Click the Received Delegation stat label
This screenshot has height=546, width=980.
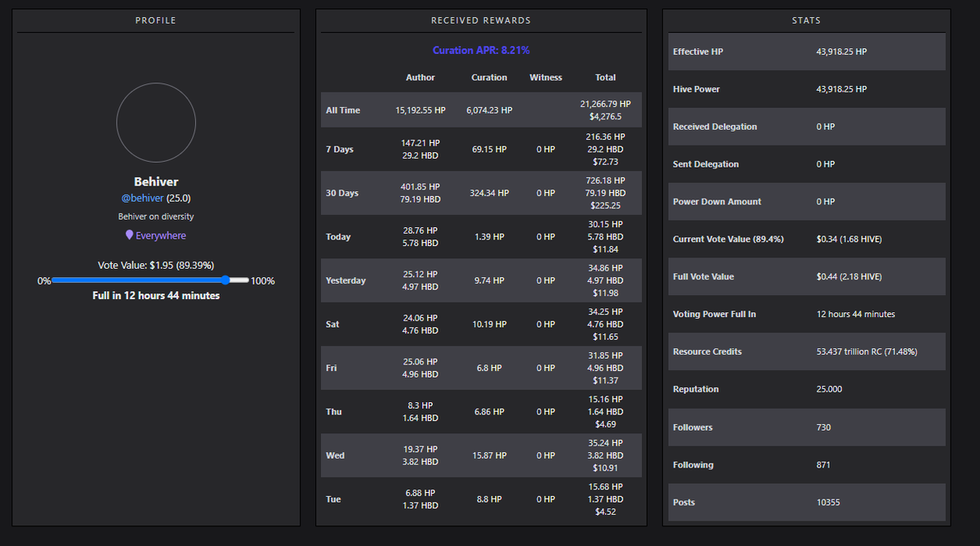(715, 127)
